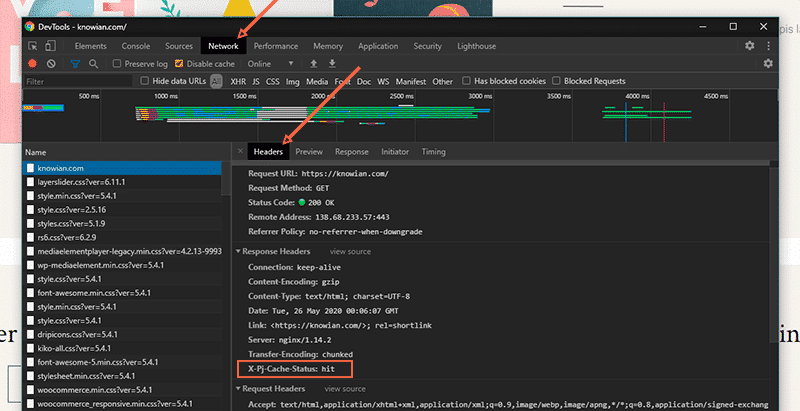This screenshot has width=800, height=411.
Task: View source of Response Headers
Action: [x=350, y=251]
